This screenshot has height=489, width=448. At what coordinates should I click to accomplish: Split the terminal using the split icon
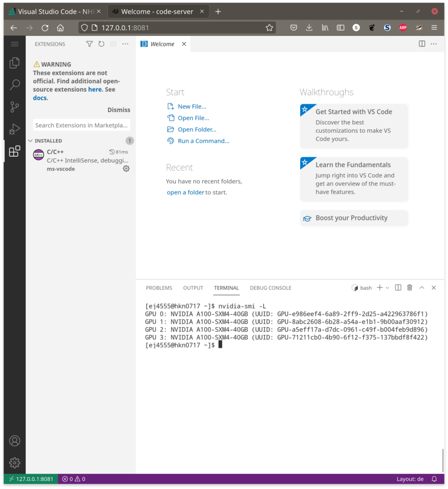pos(398,287)
